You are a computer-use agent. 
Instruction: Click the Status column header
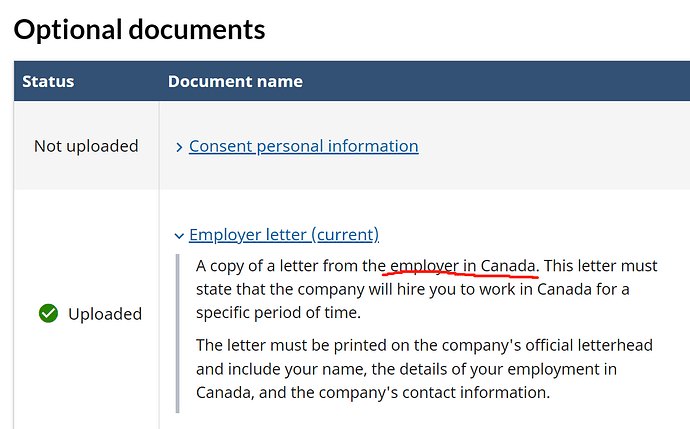[48, 81]
